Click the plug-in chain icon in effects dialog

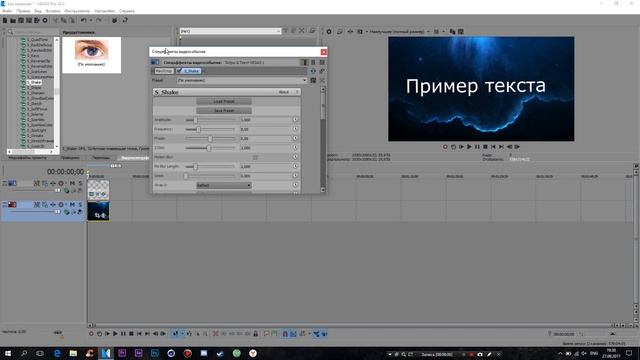click(x=313, y=71)
